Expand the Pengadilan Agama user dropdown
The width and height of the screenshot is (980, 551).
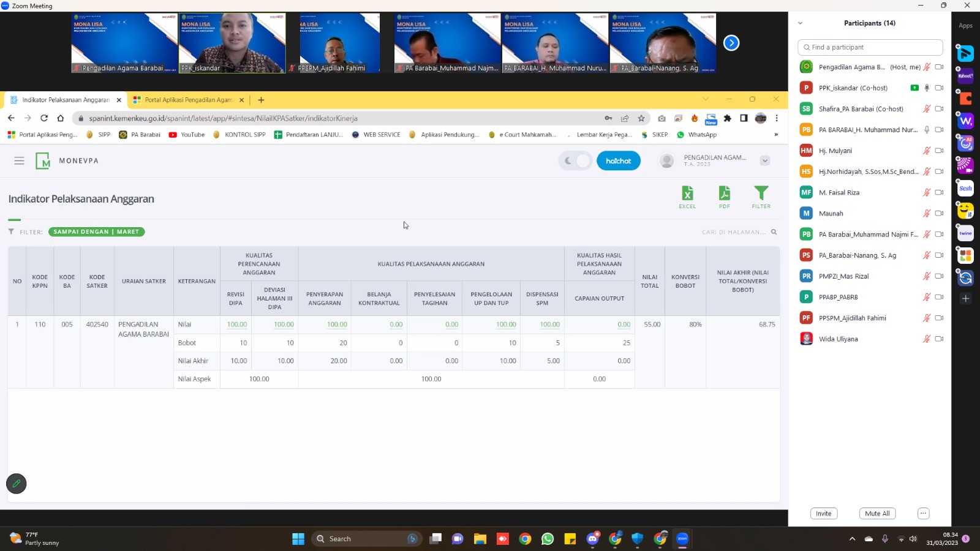click(x=765, y=160)
